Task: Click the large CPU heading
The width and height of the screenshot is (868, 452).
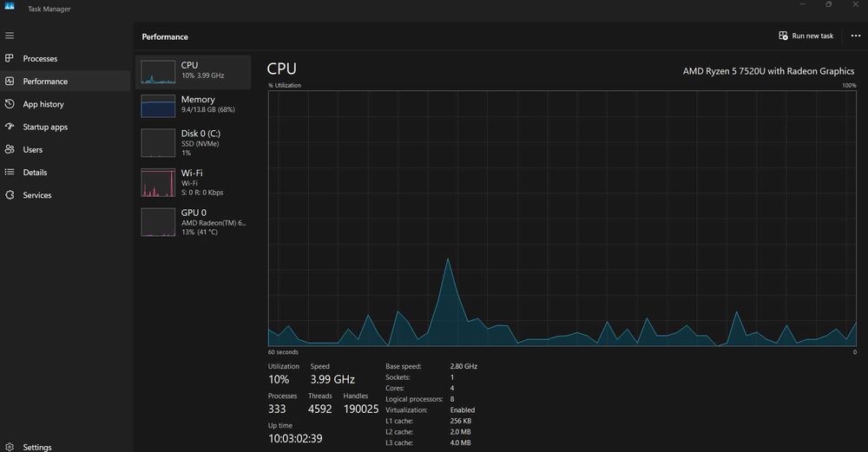Action: (x=282, y=69)
